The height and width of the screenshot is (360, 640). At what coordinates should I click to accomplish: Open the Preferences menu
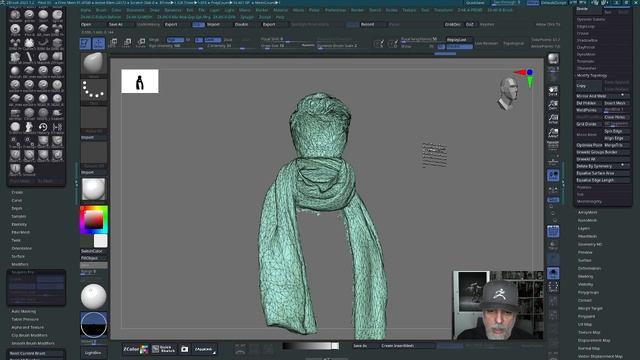click(336, 10)
